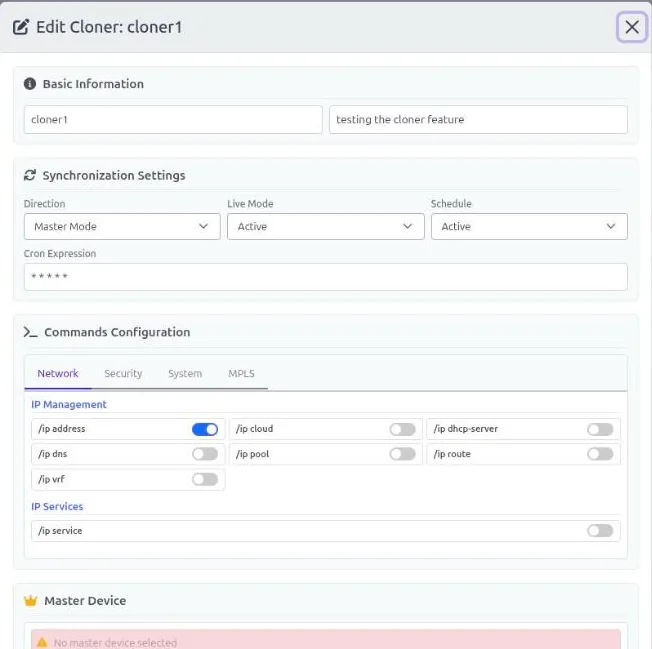
Task: Click the 'Direction' field label
Action: coord(44,204)
